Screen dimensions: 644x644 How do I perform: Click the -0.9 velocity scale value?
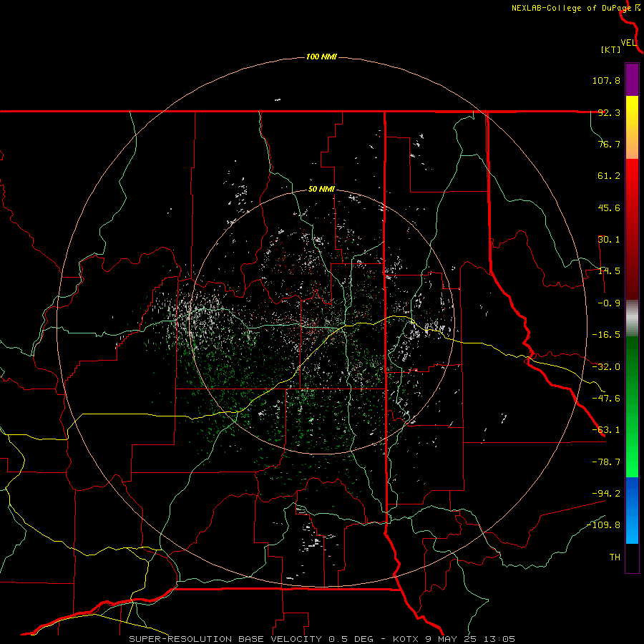pos(609,303)
